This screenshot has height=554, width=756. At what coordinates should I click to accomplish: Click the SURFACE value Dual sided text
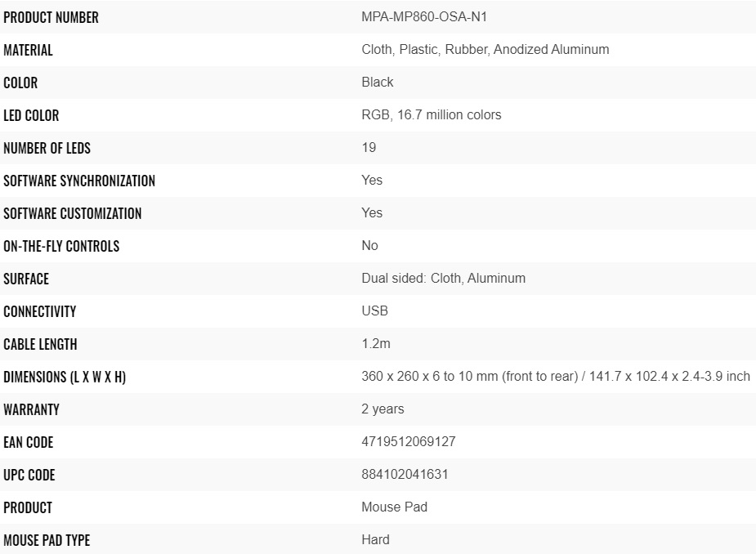pyautogui.click(x=443, y=278)
